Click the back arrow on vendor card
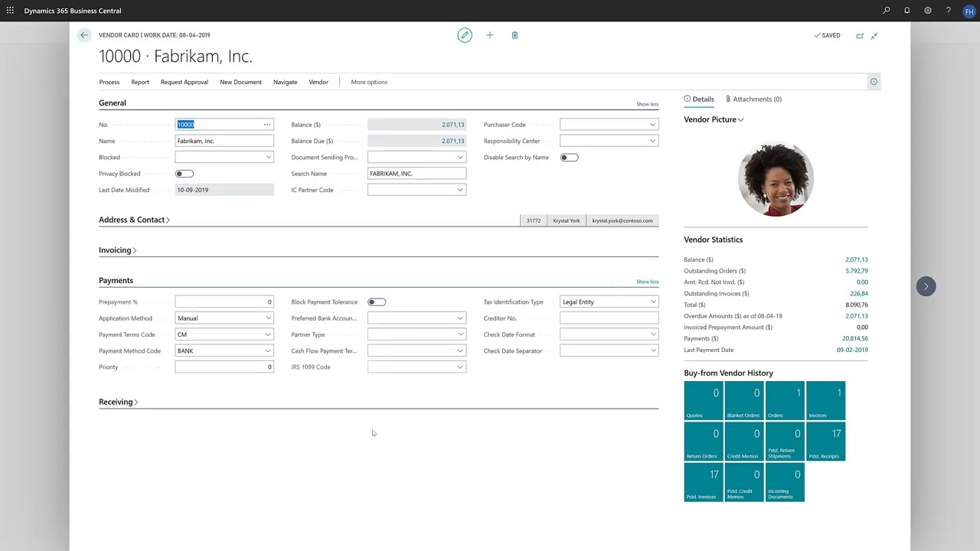Image resolution: width=980 pixels, height=551 pixels. (x=84, y=35)
